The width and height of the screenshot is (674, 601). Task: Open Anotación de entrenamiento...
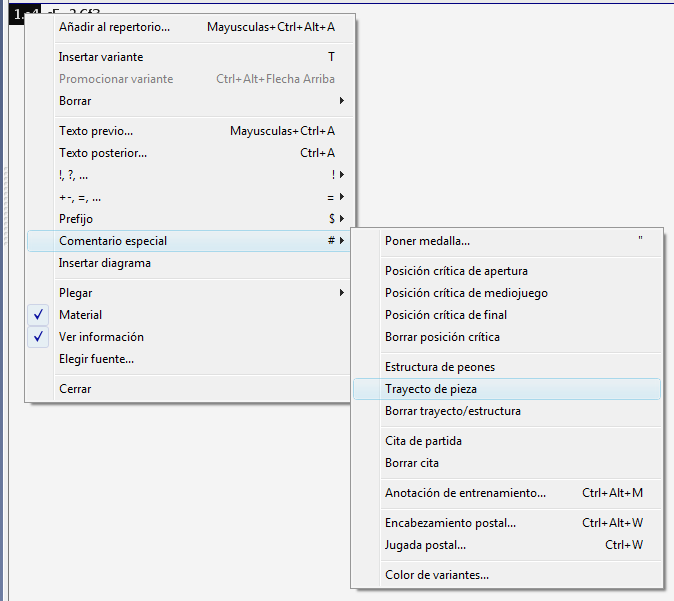pos(507,493)
